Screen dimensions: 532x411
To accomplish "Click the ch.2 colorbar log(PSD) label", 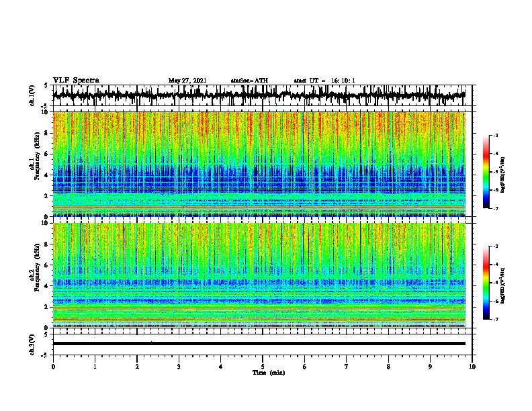I will pos(502,285).
